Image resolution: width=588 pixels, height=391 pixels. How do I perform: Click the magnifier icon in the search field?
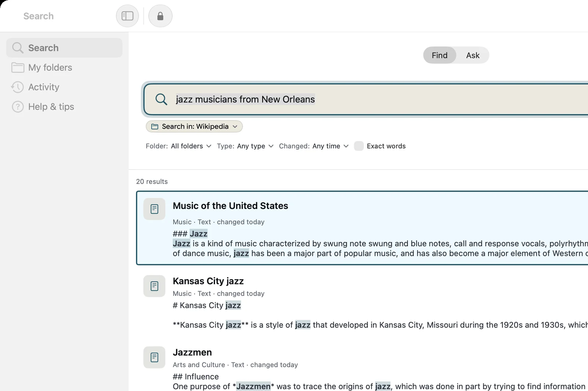(161, 99)
